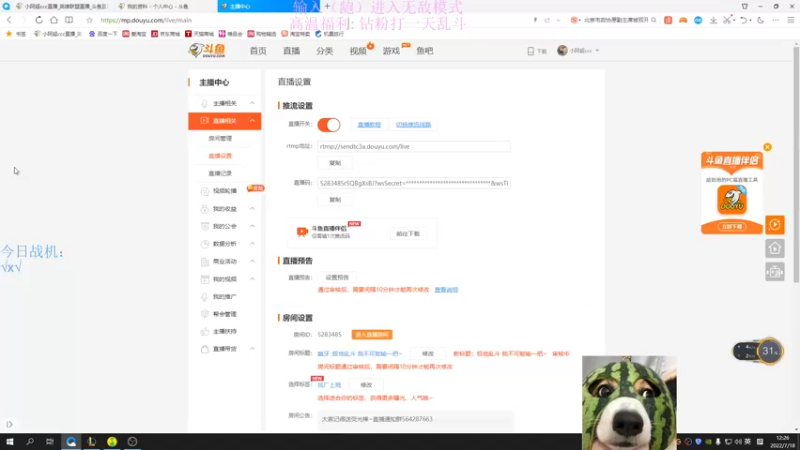Open 直播 in top navigation
The height and width of the screenshot is (450, 800).
[x=291, y=51]
